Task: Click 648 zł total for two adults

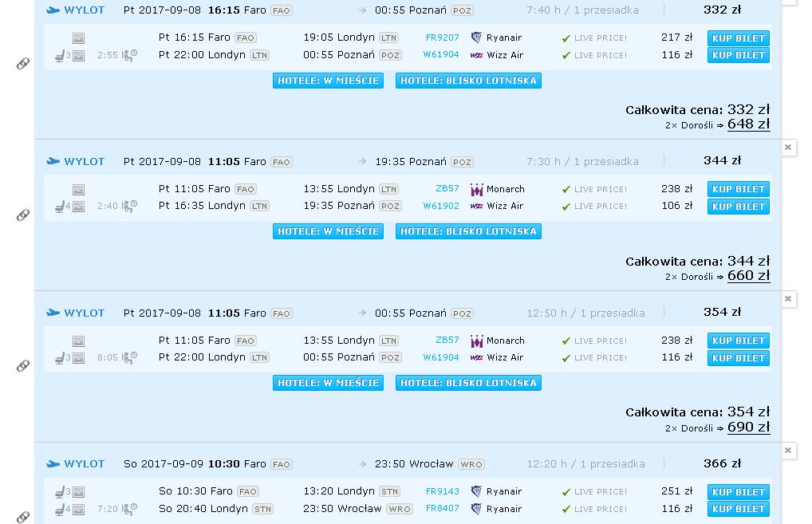Action: click(748, 124)
